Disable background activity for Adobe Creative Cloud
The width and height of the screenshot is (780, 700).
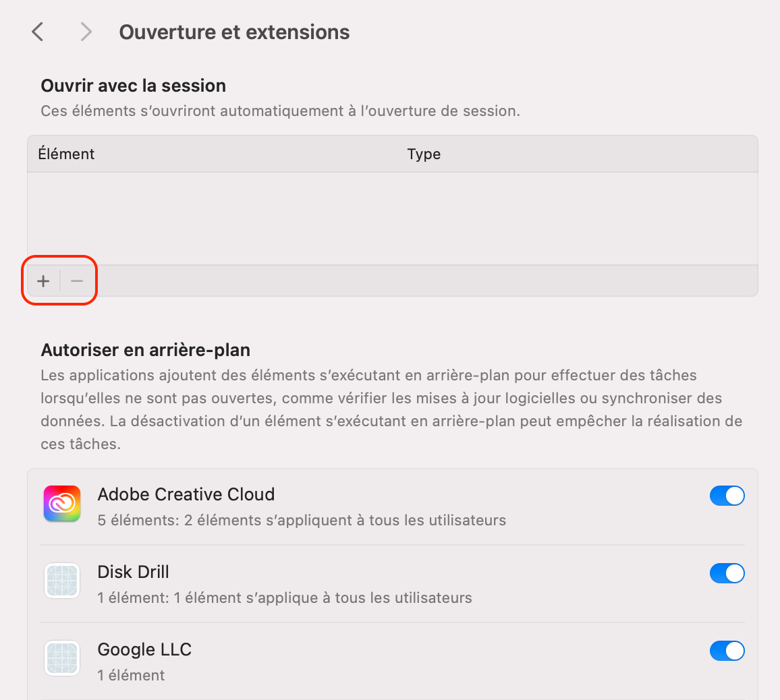[727, 496]
